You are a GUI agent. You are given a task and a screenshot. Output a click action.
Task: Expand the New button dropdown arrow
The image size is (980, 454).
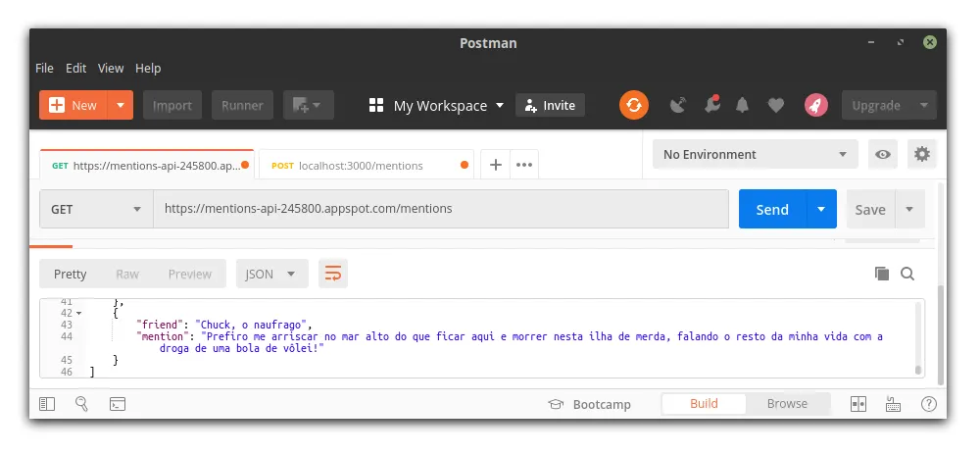[121, 105]
